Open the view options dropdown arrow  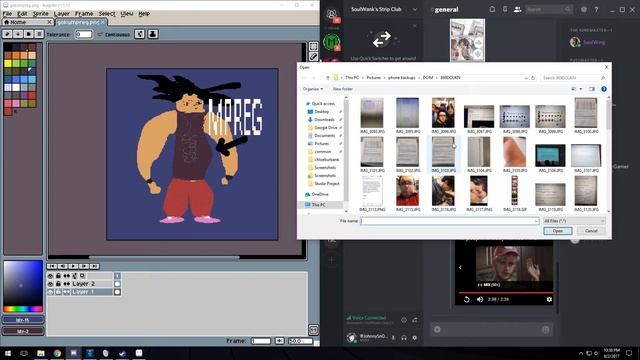tap(581, 89)
